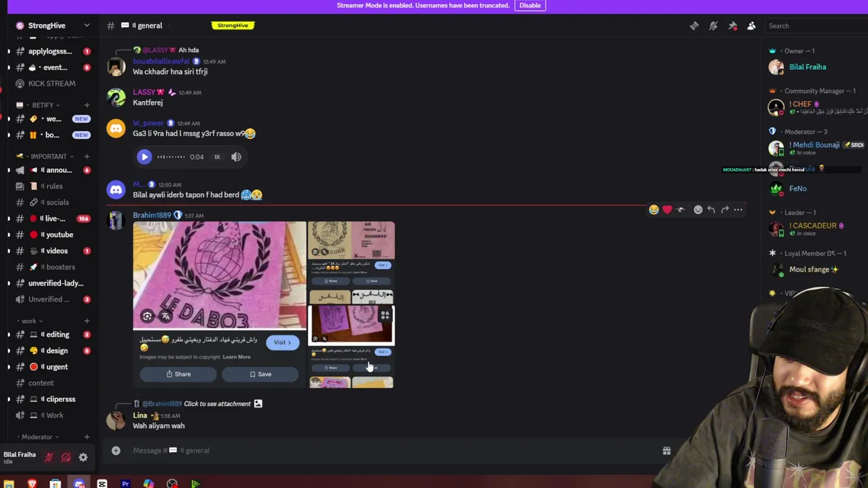Change voice message playback speed 1X

[217, 157]
